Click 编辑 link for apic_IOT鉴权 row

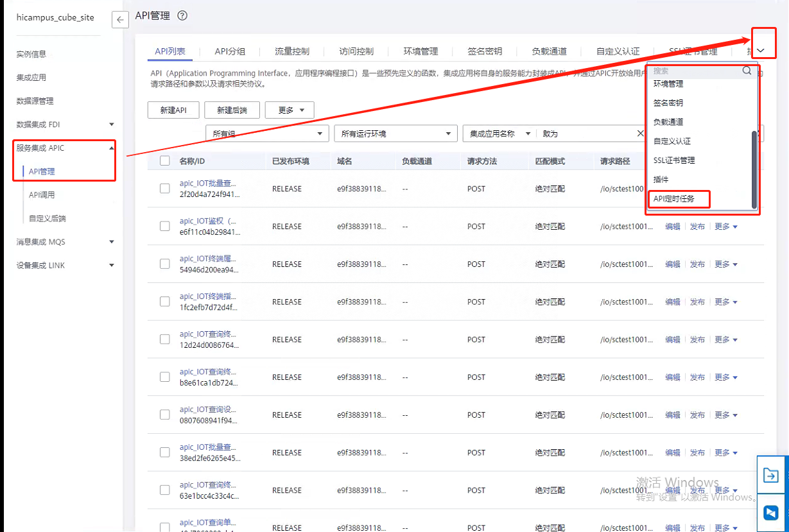[672, 227]
